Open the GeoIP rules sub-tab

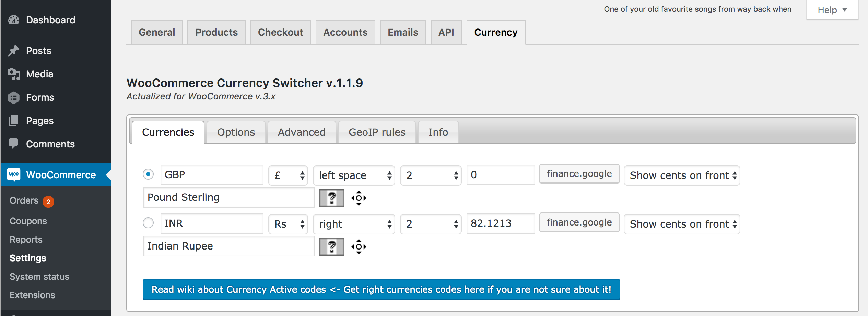[x=377, y=132]
